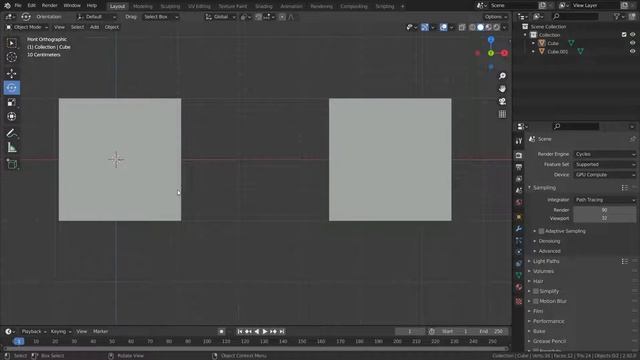Toggle X-Ray mode in viewport header

click(462, 27)
